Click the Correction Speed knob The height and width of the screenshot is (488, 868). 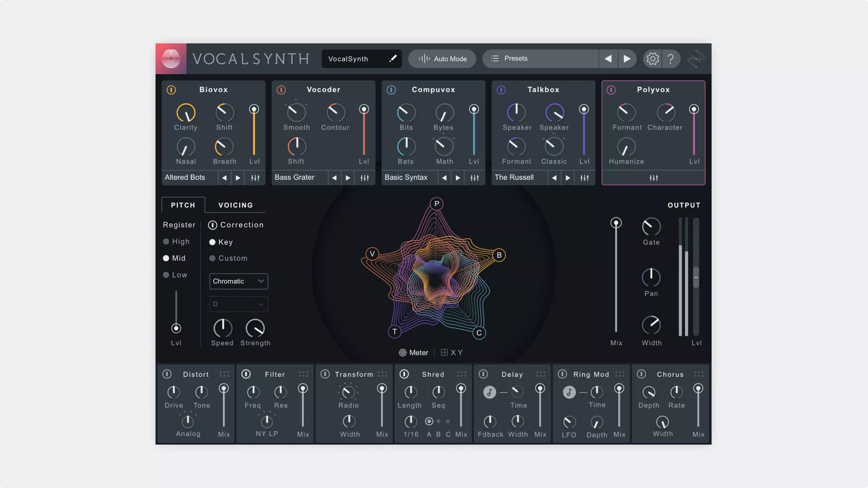click(x=222, y=328)
